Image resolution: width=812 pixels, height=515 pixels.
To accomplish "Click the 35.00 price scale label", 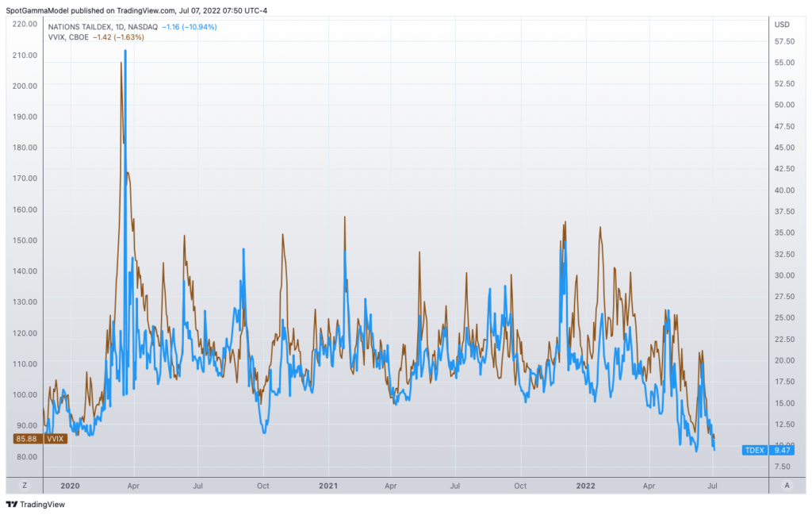I will [784, 233].
